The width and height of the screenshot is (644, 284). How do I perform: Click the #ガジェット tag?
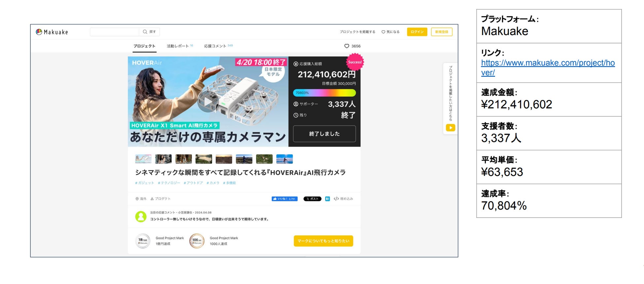[x=145, y=183]
